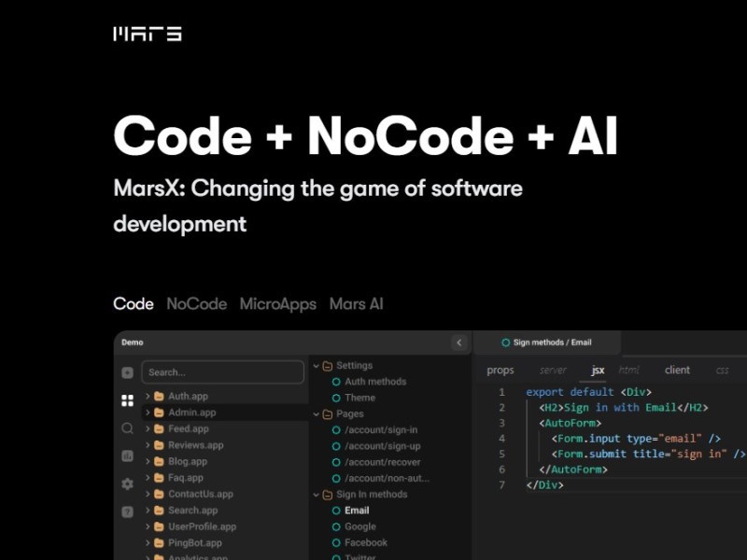Image resolution: width=747 pixels, height=560 pixels.
Task: Click the Demo project title
Action: (x=133, y=343)
